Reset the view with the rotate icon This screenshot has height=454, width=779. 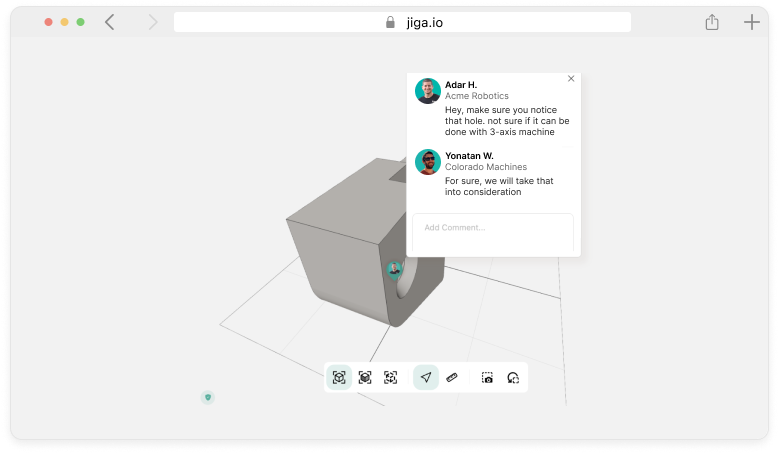click(x=513, y=377)
